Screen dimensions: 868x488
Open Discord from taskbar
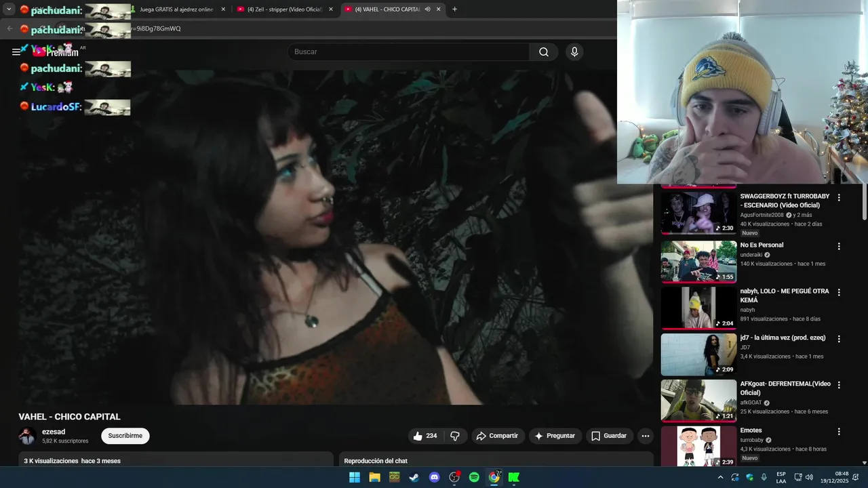click(435, 477)
